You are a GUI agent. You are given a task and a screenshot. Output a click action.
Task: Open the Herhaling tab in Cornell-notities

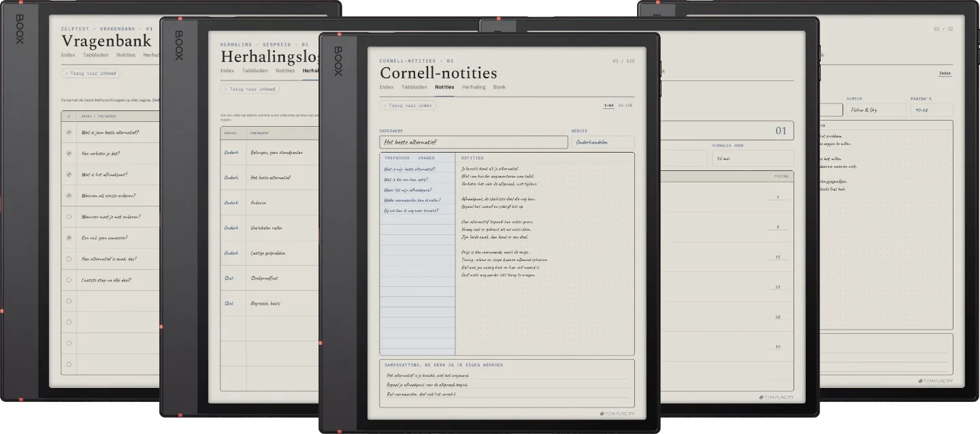pos(474,87)
